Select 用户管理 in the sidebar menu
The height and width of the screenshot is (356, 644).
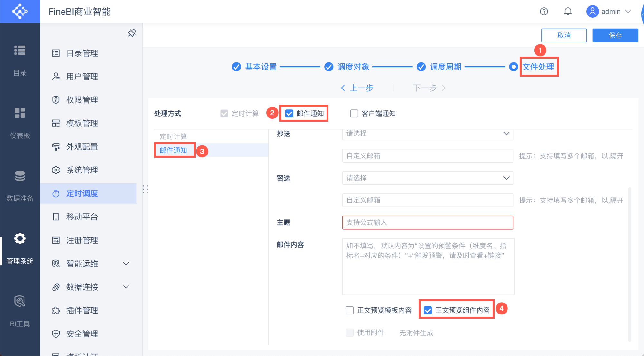[x=82, y=77]
